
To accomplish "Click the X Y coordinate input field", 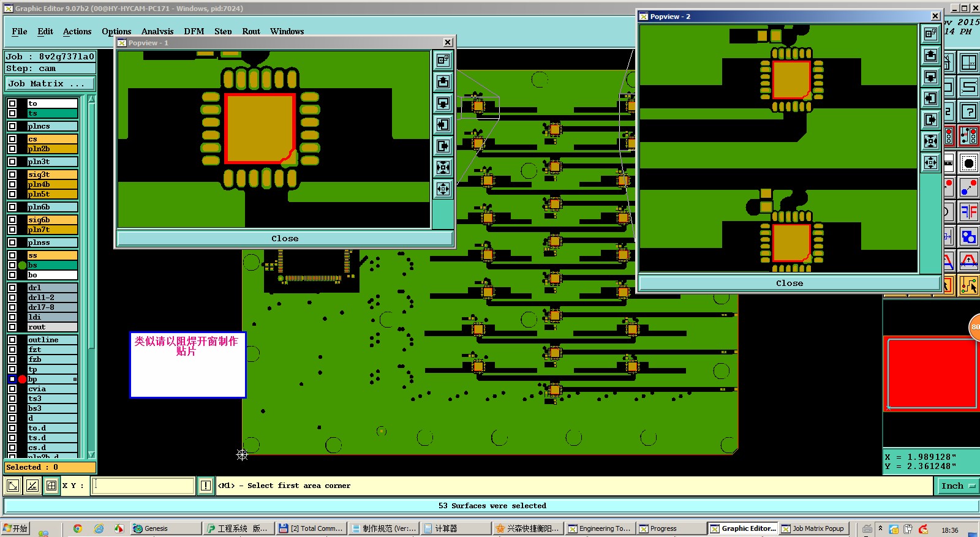I will click(x=143, y=486).
